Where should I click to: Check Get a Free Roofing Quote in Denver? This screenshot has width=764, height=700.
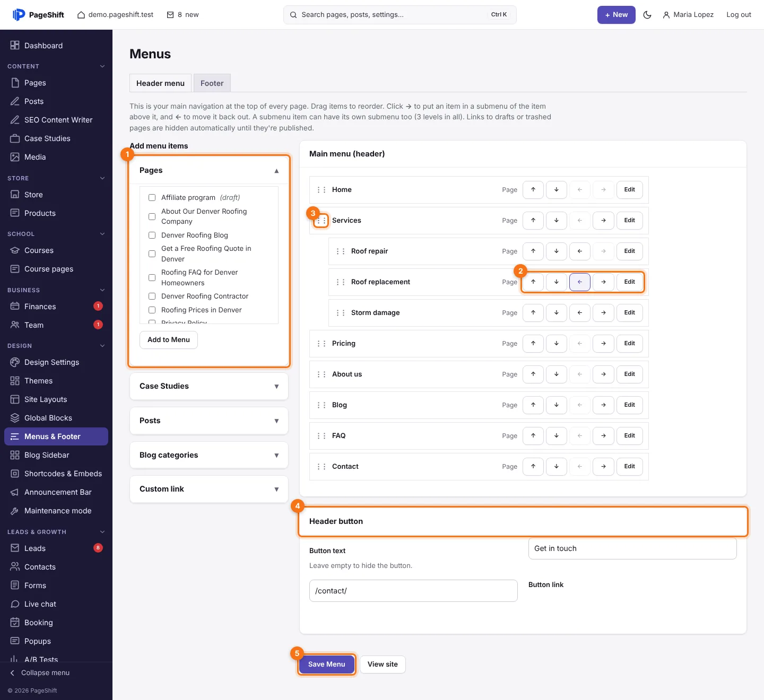(x=152, y=254)
